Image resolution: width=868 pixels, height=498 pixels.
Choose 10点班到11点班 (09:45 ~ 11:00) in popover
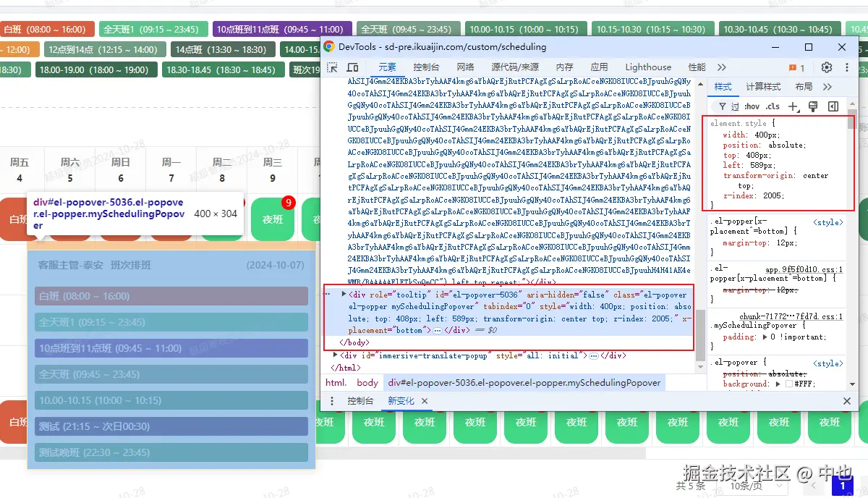(171, 348)
